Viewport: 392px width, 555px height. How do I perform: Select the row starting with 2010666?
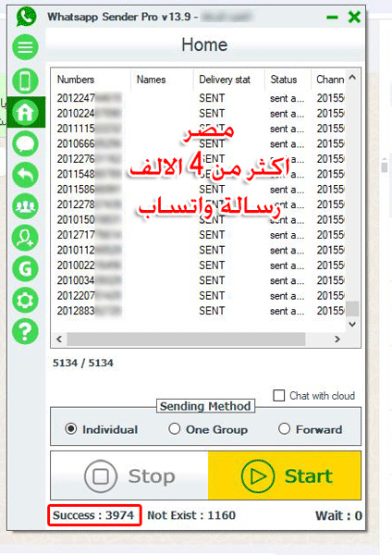coord(200,143)
